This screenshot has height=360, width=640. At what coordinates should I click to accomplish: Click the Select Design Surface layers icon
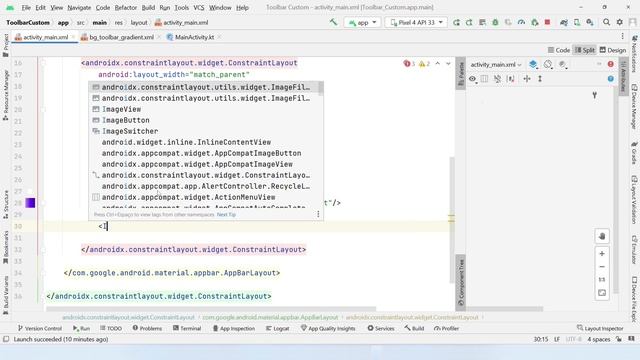tap(533, 64)
